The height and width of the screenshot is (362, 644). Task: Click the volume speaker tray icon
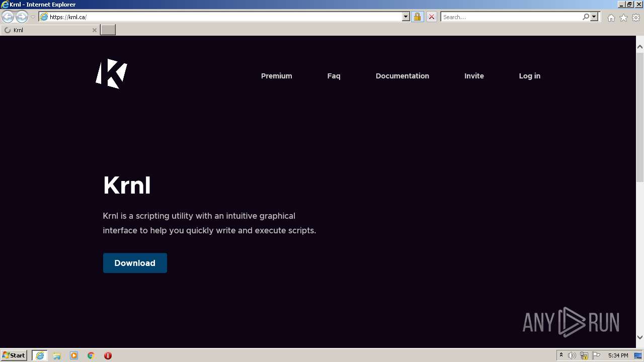tap(572, 355)
